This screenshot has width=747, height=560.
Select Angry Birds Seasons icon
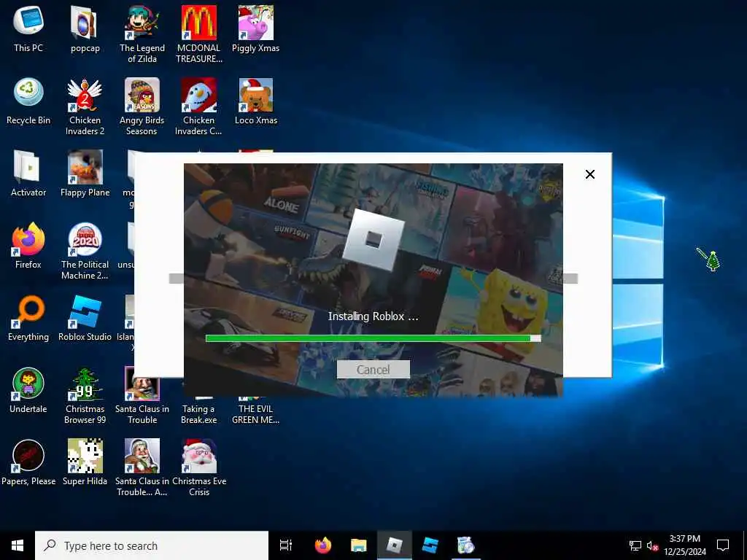pyautogui.click(x=142, y=106)
